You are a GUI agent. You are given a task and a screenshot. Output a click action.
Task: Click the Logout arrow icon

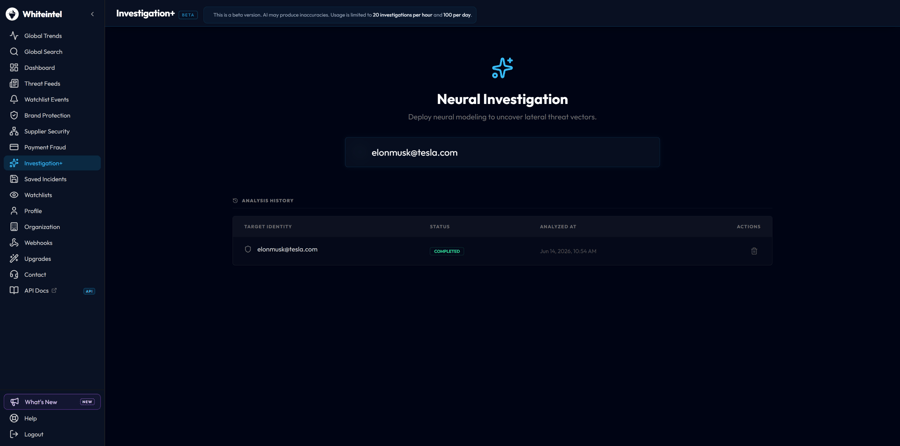[x=14, y=435]
